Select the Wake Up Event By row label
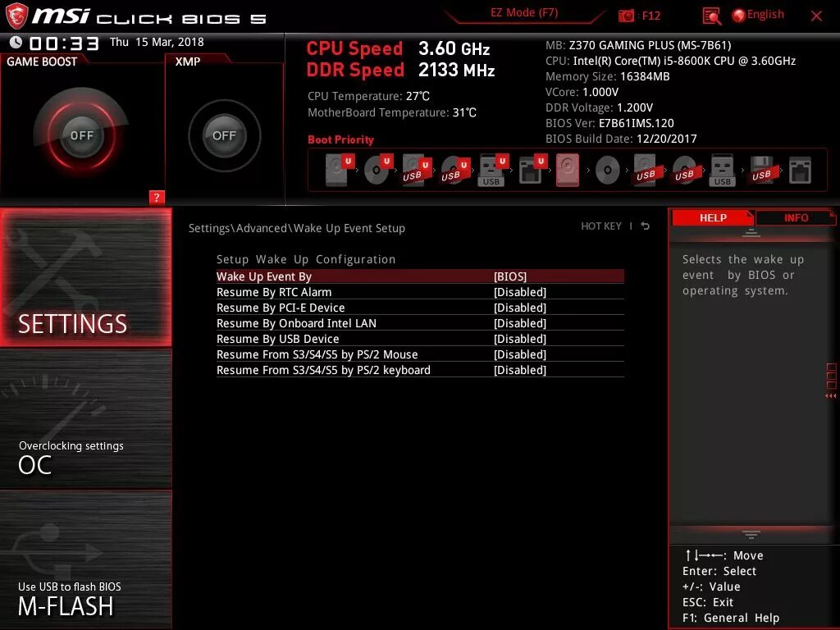The image size is (840, 630). click(x=263, y=276)
